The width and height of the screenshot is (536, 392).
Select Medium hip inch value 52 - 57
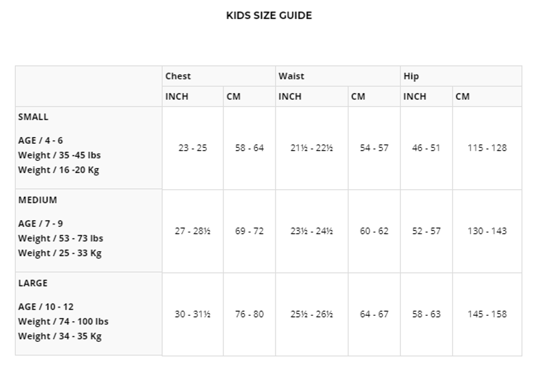(x=426, y=231)
